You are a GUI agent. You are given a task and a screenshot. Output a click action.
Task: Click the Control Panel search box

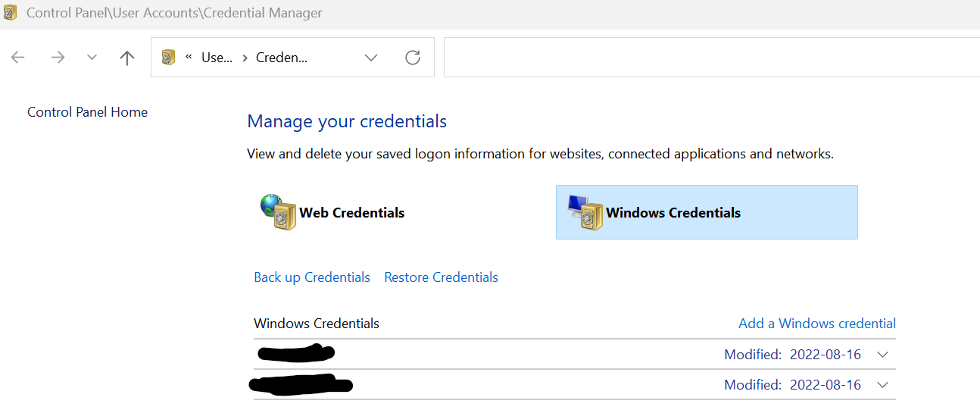click(x=710, y=58)
